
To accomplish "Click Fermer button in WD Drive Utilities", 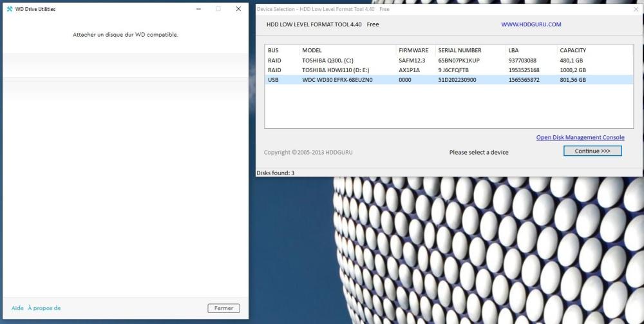I will [x=223, y=308].
